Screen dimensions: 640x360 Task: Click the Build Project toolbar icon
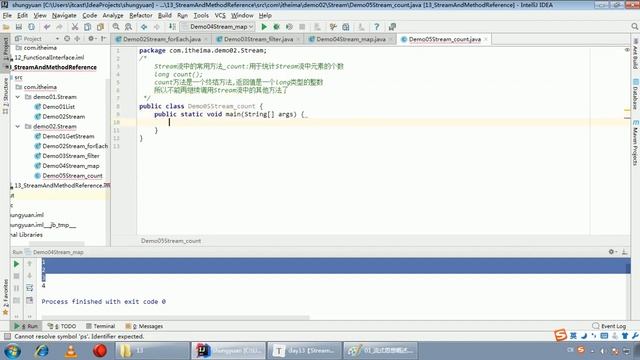coord(172,27)
